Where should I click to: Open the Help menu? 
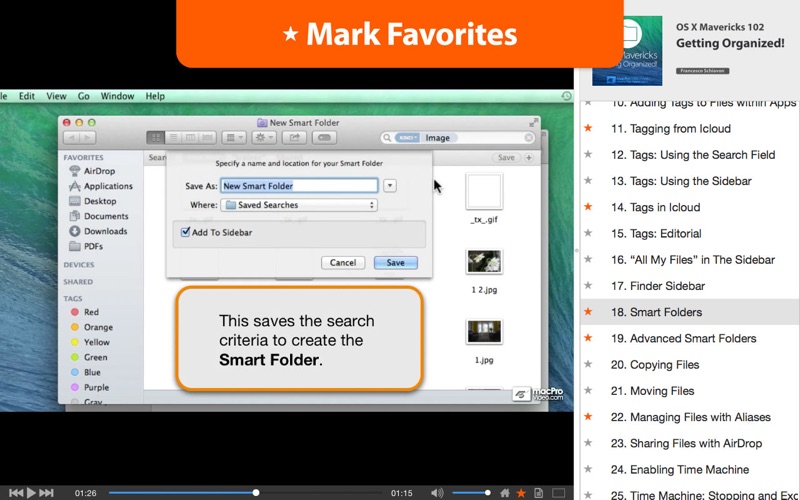[155, 96]
